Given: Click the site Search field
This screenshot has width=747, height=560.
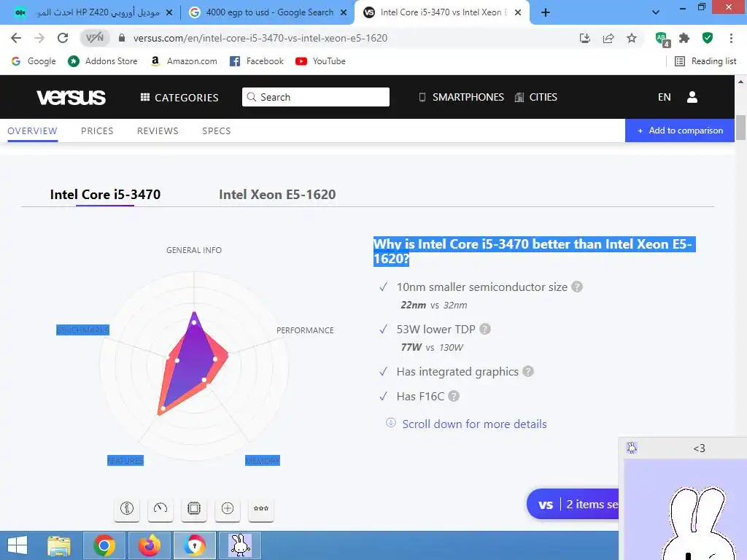Looking at the screenshot, I should coord(316,97).
